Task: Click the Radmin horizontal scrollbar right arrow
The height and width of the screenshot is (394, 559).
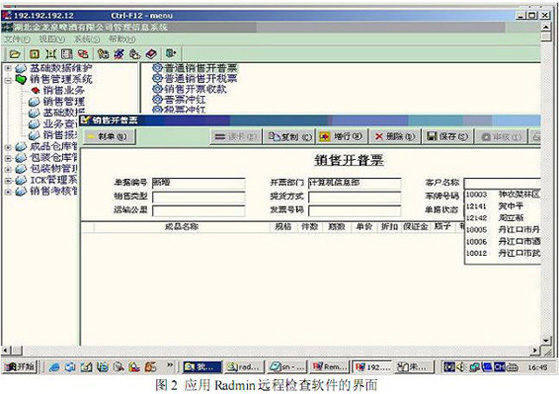Action: 535,350
